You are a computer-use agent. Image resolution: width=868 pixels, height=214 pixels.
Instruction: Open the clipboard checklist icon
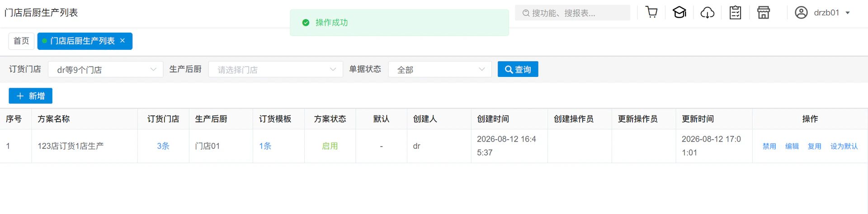point(736,13)
